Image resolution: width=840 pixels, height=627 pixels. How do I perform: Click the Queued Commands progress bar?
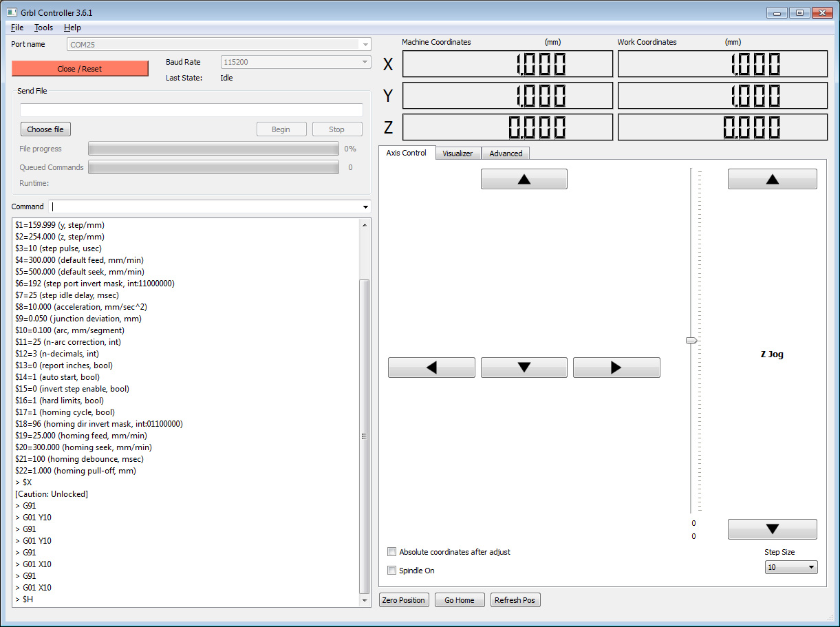tap(213, 167)
